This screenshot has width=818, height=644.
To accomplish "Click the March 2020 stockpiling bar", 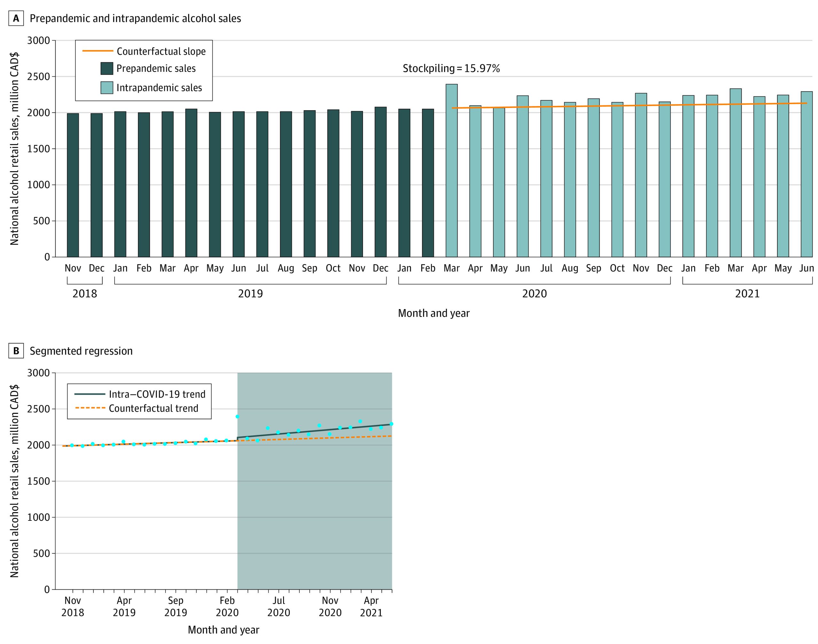I will click(451, 170).
